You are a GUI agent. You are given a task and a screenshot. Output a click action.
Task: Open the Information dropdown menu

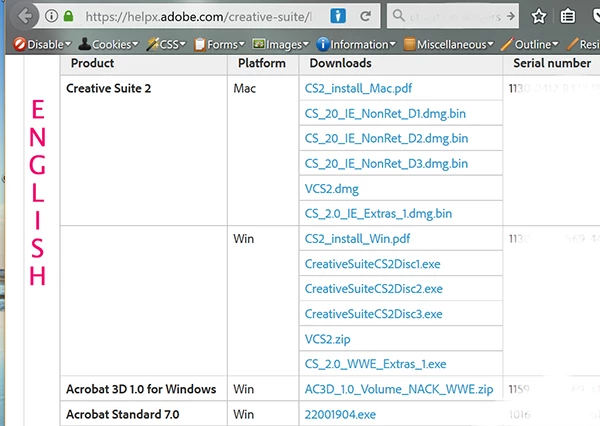tap(356, 44)
